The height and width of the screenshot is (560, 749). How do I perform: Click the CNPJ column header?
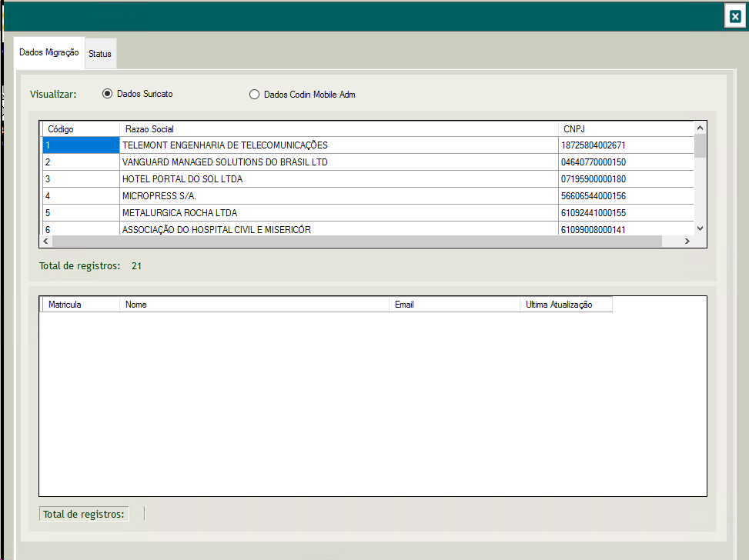tap(626, 129)
